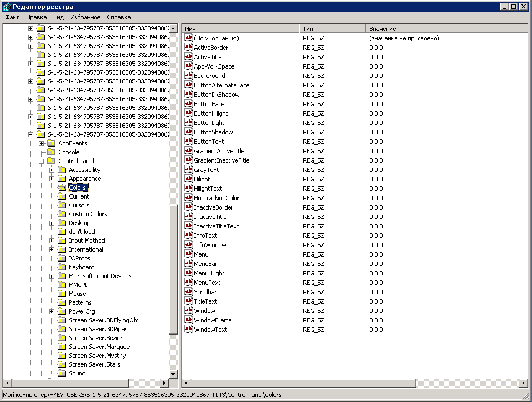Open the Правка menu

(x=37, y=17)
